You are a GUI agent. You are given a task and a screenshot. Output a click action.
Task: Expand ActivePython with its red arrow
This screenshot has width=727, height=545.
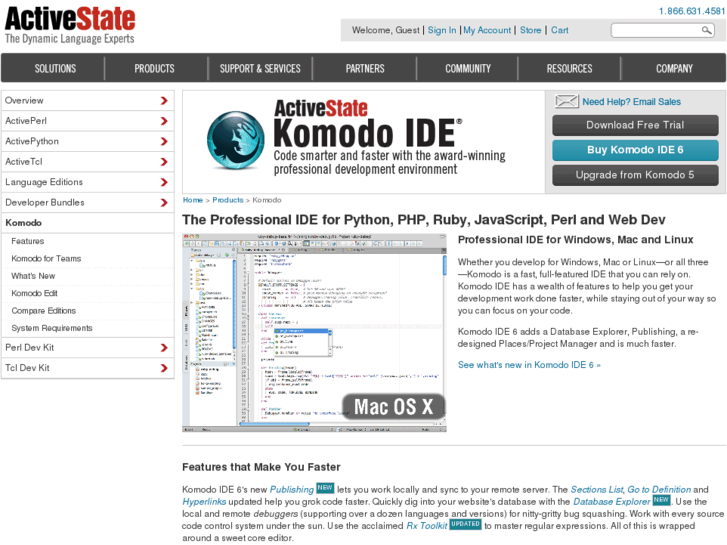pyautogui.click(x=164, y=141)
